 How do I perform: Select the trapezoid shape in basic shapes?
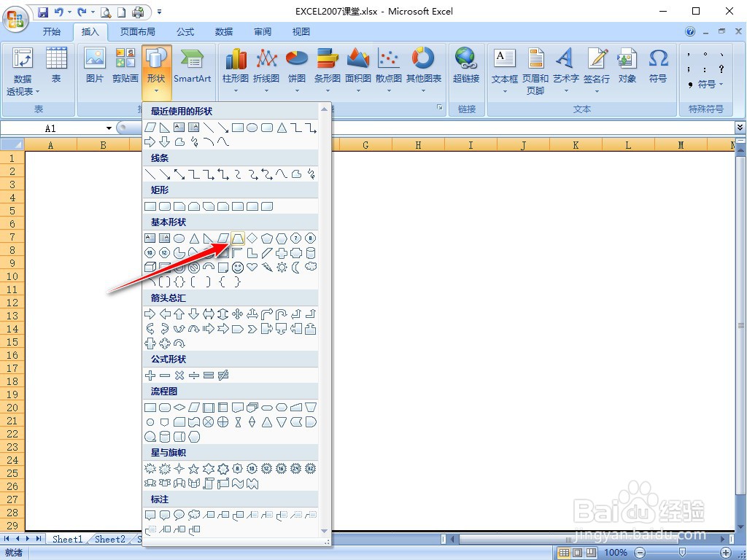[x=238, y=238]
